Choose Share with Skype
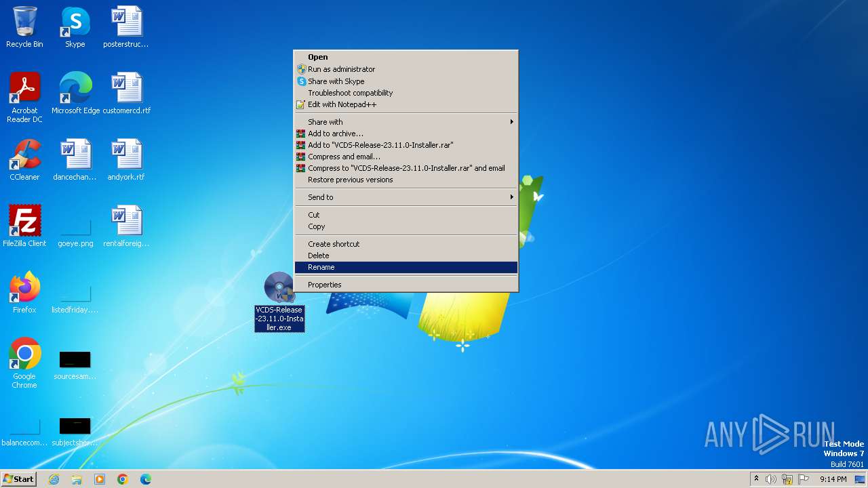 (406, 81)
